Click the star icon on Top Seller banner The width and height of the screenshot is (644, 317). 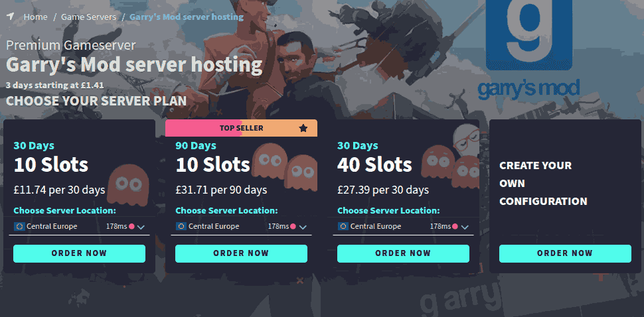(x=303, y=129)
